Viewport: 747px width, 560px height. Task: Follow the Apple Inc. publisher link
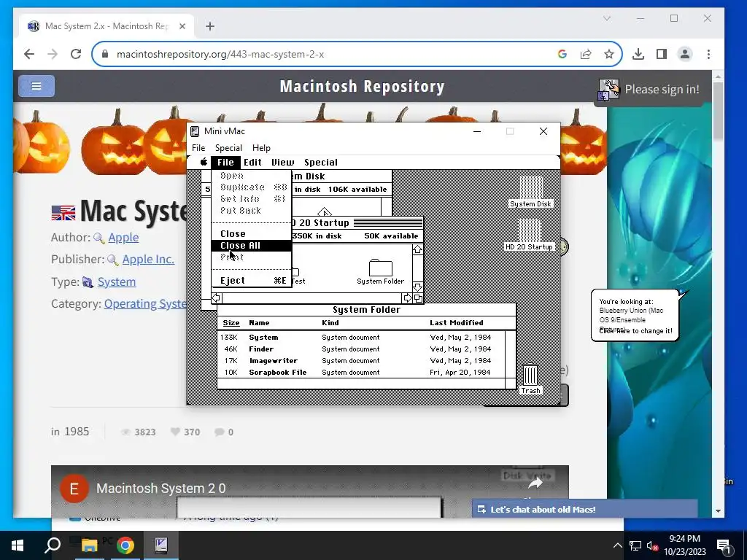[x=148, y=259]
